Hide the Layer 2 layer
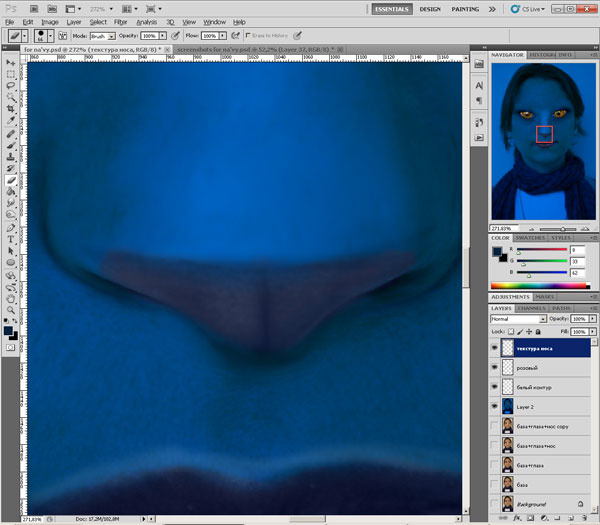This screenshot has height=525, width=600. 496,407
